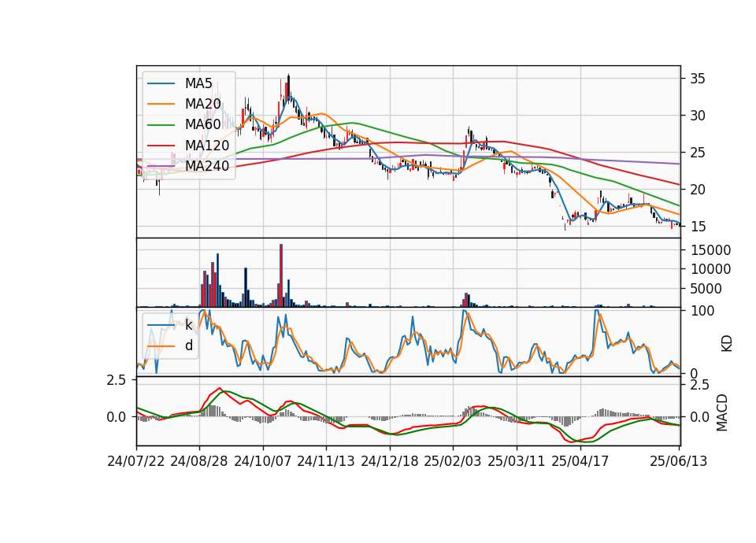Click the MA5 legend label

click(x=198, y=83)
